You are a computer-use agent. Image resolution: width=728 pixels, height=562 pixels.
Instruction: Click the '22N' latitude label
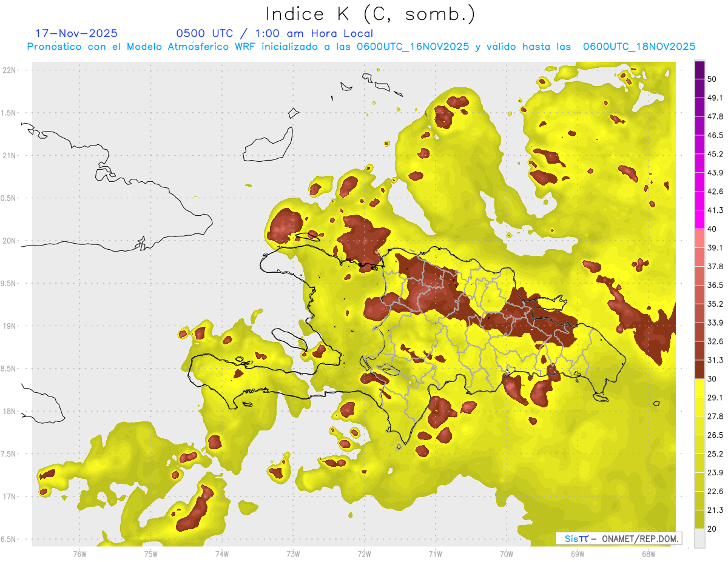pyautogui.click(x=9, y=70)
